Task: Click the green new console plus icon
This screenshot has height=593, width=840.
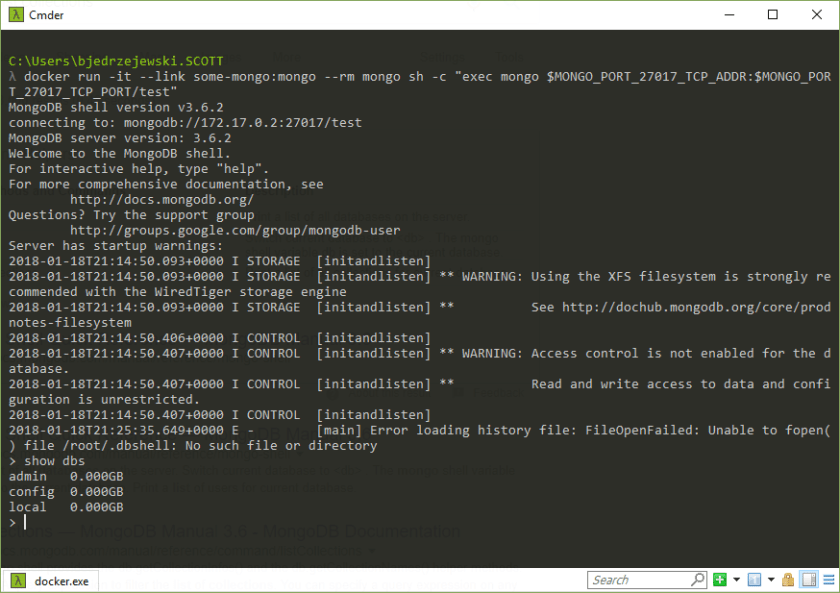Action: pyautogui.click(x=720, y=580)
